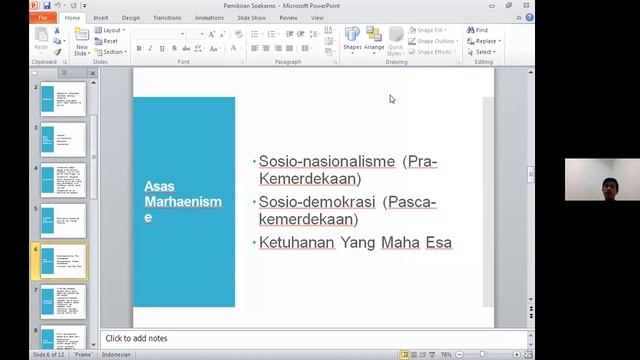Open the File tab
The image size is (640, 360).
43,18
